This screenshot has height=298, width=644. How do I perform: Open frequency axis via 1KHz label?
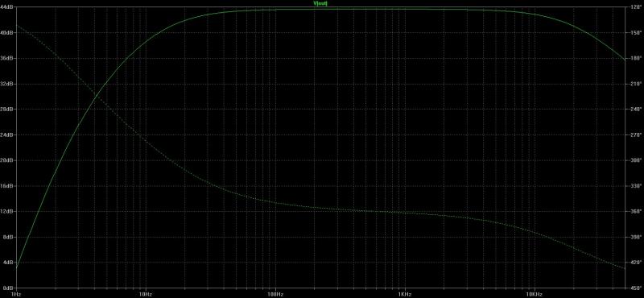click(405, 295)
